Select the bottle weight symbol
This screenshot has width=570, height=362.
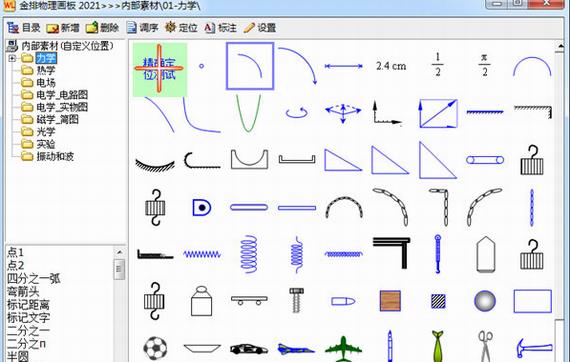[x=201, y=301]
